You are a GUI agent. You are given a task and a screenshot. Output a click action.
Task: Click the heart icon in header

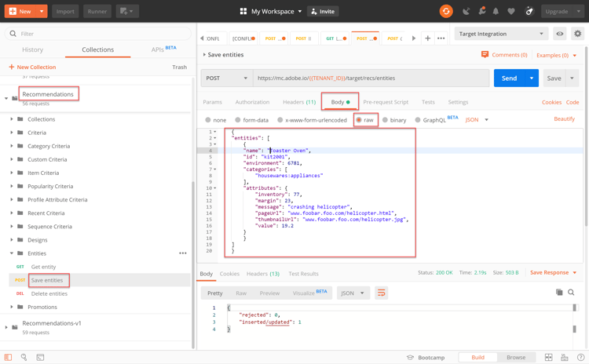point(511,12)
